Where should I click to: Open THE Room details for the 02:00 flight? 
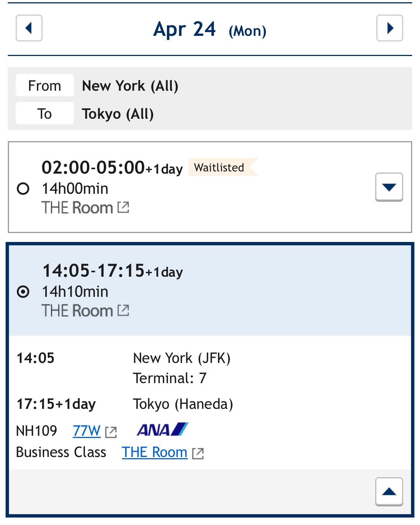click(x=123, y=207)
